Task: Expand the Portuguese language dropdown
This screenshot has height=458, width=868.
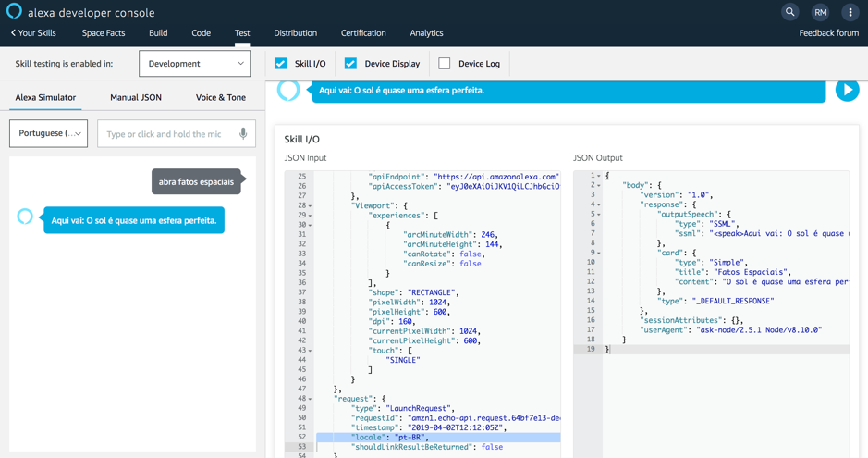Action: pyautogui.click(x=49, y=133)
